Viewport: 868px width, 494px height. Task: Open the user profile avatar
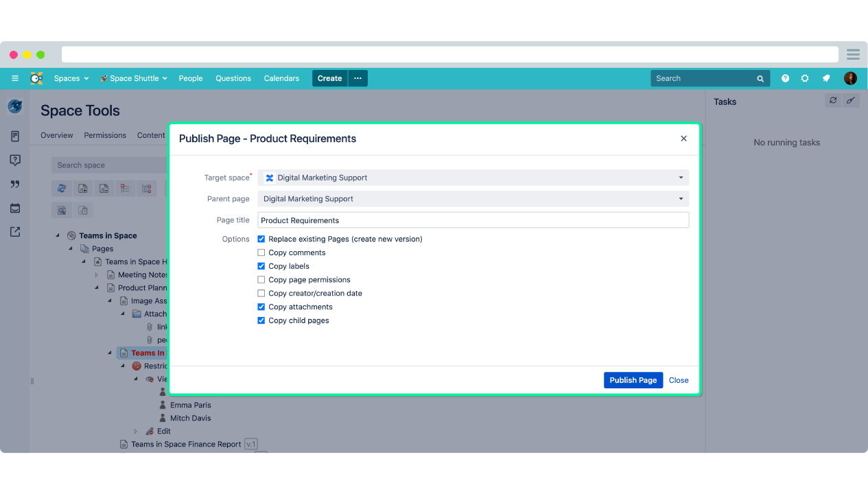[x=850, y=78]
